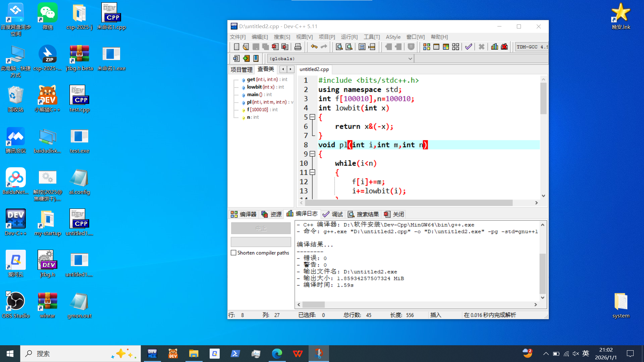The width and height of the screenshot is (644, 362).
Task: Click the Undo arrow icon
Action: (314, 47)
